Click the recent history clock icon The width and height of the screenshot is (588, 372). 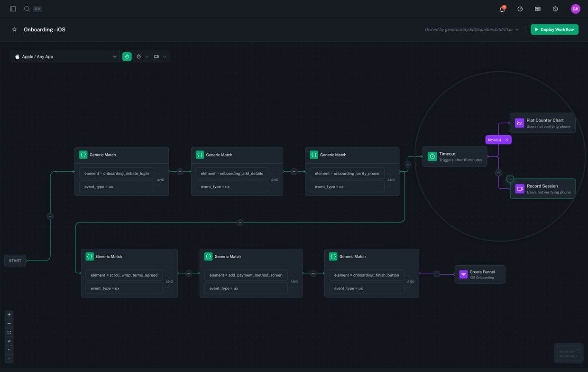pyautogui.click(x=520, y=9)
